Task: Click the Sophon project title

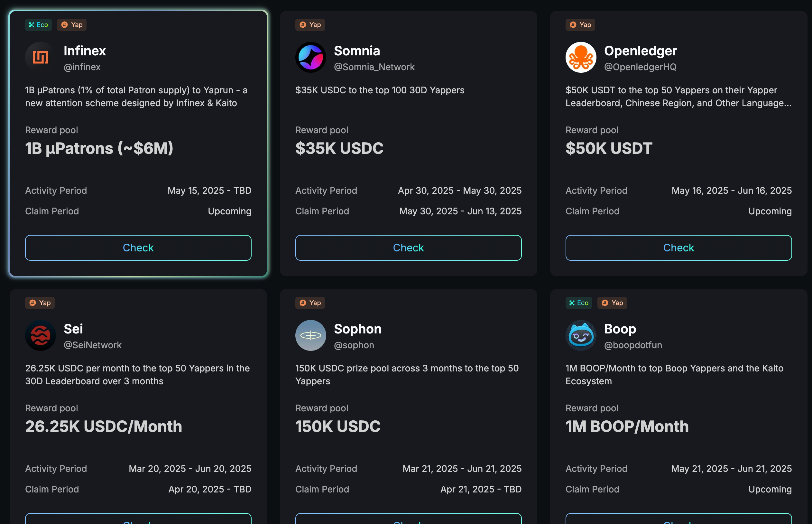Action: [357, 329]
